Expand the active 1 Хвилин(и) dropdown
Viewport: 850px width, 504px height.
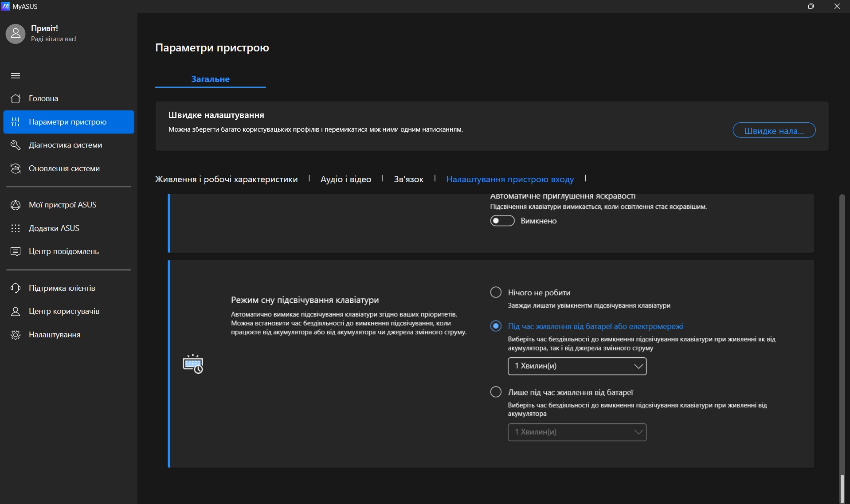click(577, 366)
